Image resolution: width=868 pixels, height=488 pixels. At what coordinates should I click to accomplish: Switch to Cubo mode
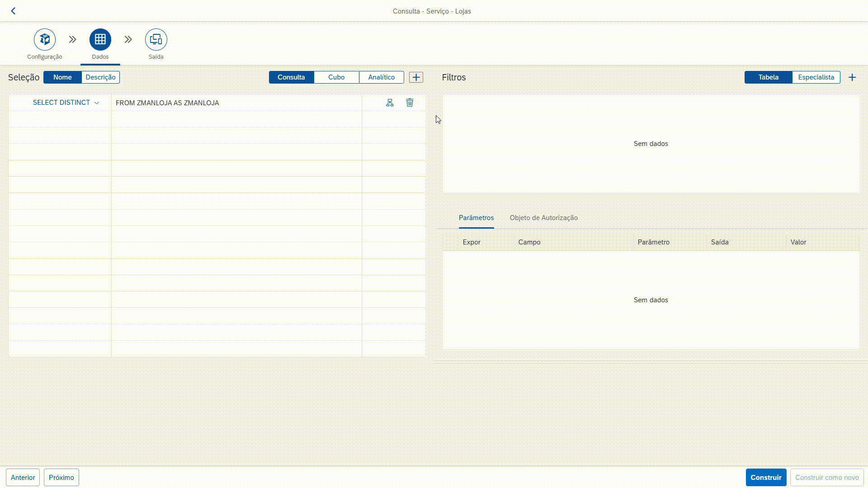pyautogui.click(x=336, y=77)
